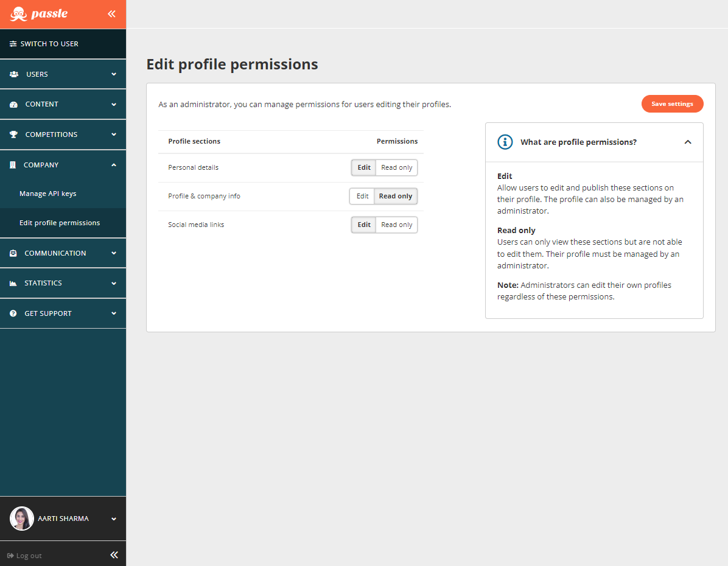
Task: Open the Users menu label
Action: [37, 74]
